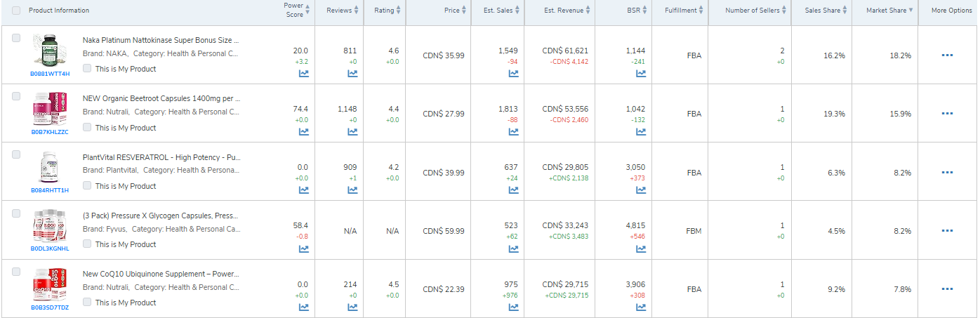980x318 pixels.
Task: Open more options for Naka Nattokinase row
Action: (947, 55)
